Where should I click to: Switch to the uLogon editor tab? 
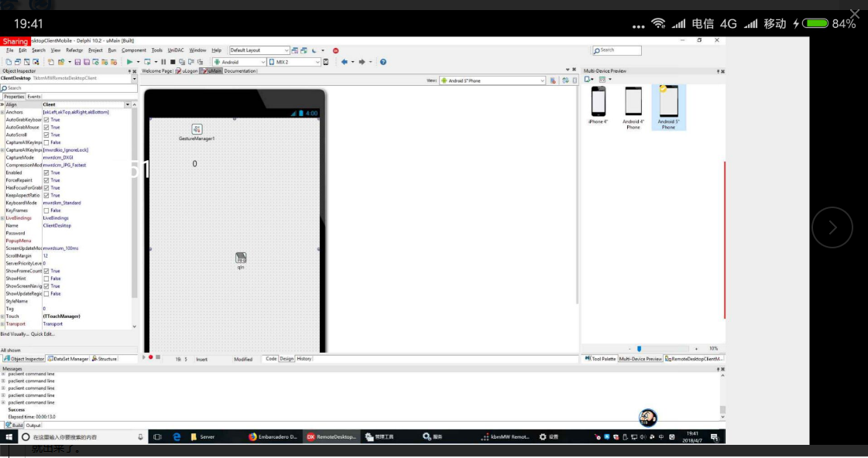pos(187,71)
